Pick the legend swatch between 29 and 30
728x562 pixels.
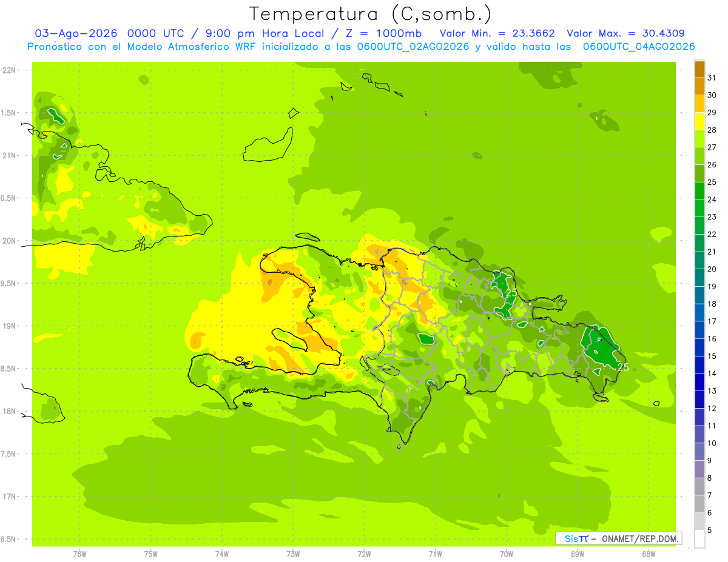coord(699,104)
